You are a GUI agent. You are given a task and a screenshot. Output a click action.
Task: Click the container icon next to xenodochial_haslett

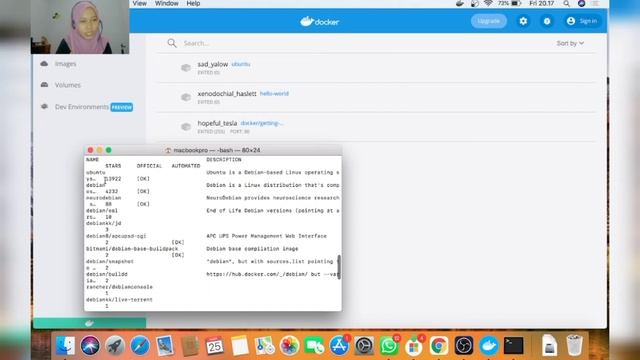click(186, 97)
